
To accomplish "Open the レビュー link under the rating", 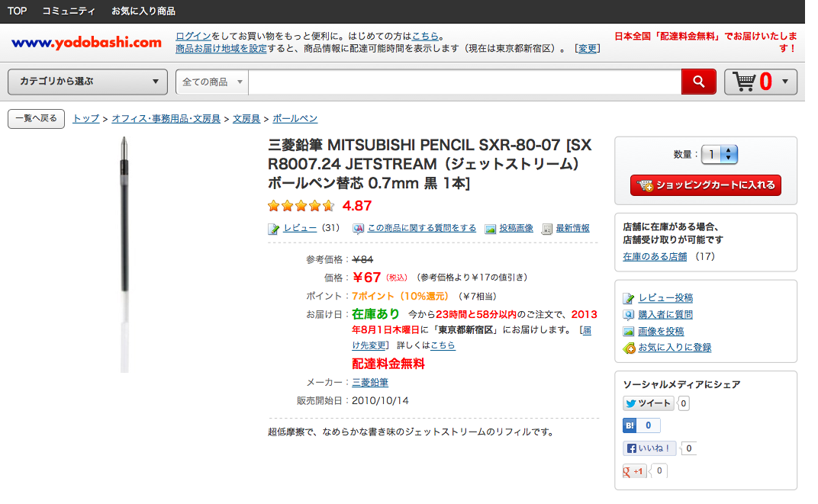I will pos(300,228).
